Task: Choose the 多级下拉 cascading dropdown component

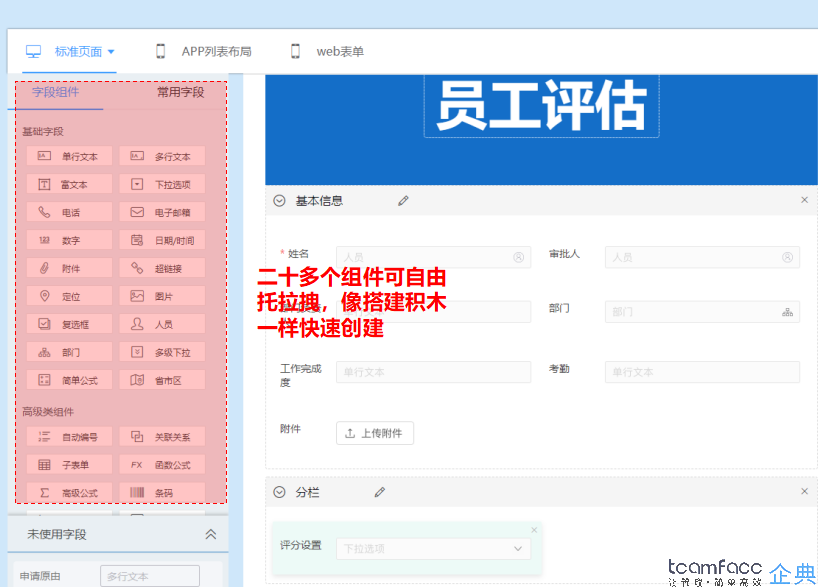Action: click(x=162, y=352)
